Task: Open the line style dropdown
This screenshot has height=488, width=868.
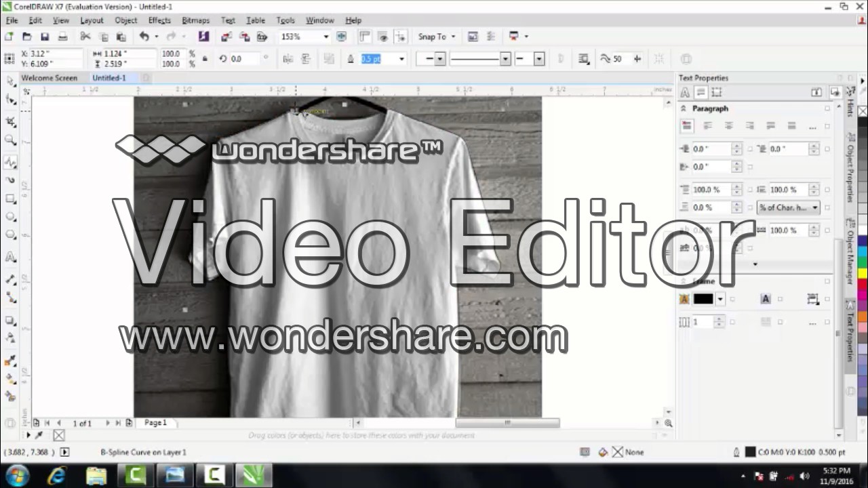Action: pyautogui.click(x=505, y=59)
